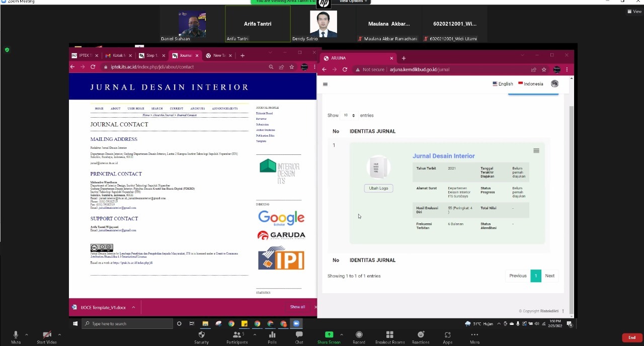Start recording with Record button

click(x=359, y=335)
